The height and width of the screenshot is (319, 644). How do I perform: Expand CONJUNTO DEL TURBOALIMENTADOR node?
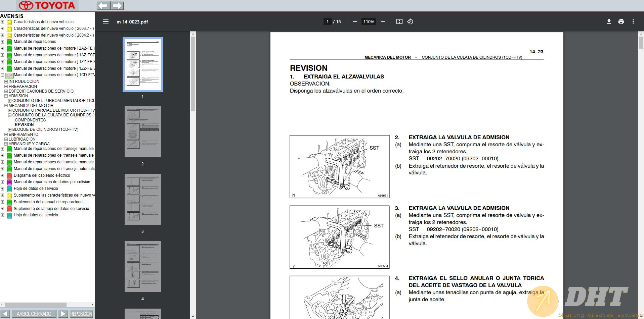[10, 101]
